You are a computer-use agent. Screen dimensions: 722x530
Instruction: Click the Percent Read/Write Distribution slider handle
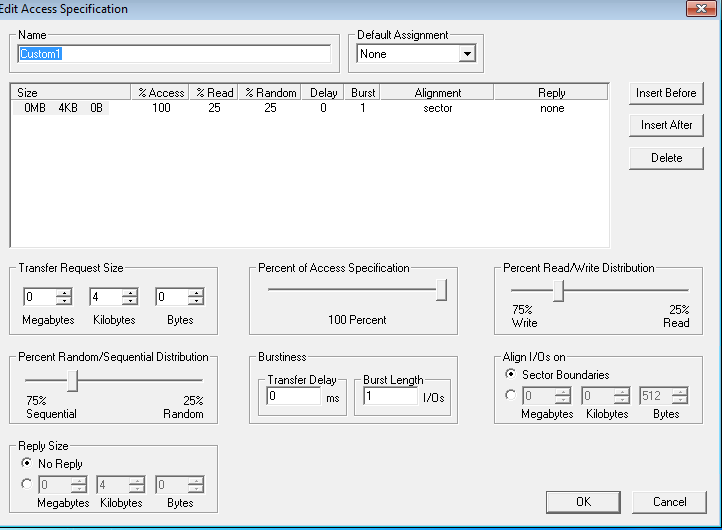coord(559,290)
